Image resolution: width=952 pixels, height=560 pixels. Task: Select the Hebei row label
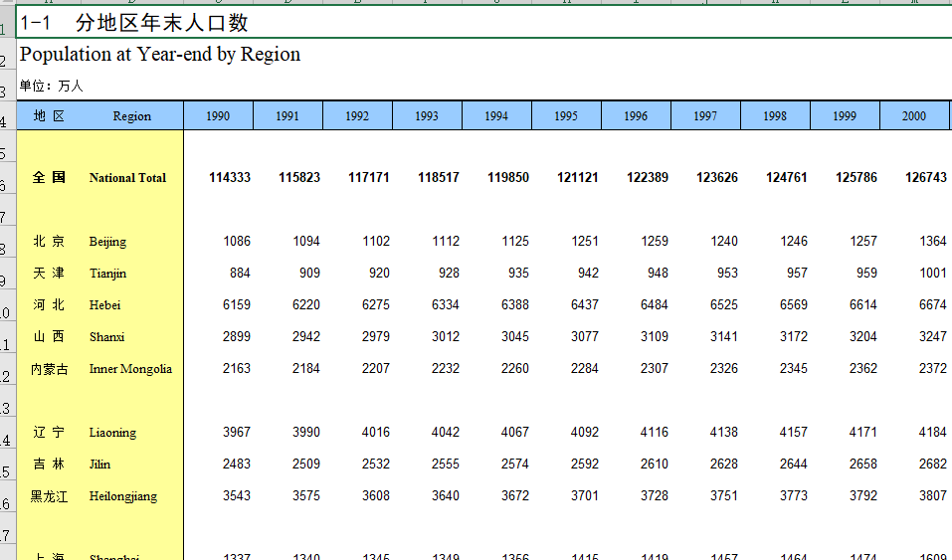coord(105,305)
